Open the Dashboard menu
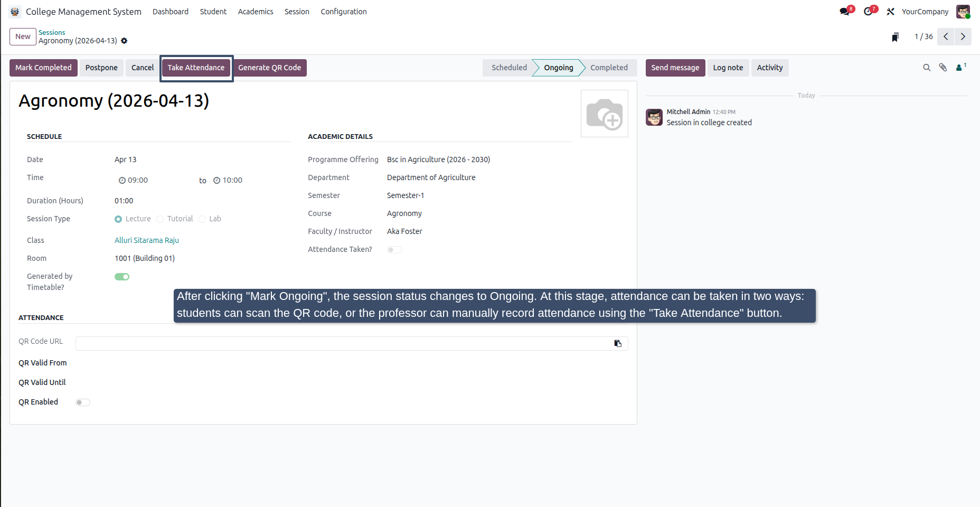This screenshot has height=507, width=980. (x=171, y=12)
